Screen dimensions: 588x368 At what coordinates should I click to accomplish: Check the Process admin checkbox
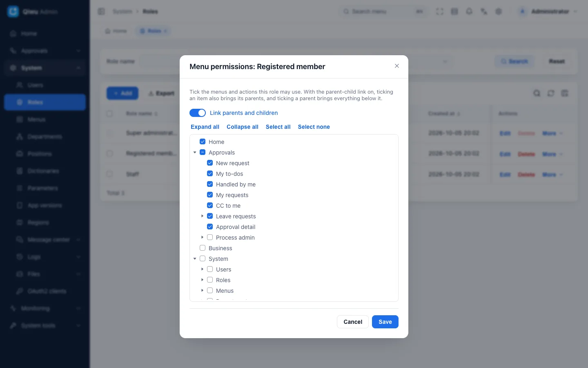click(x=210, y=237)
